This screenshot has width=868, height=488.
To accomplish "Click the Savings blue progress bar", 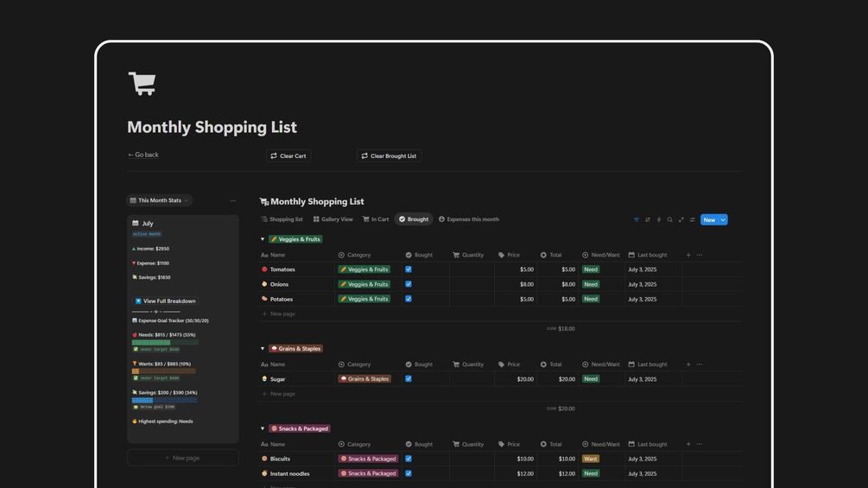I will click(x=164, y=400).
